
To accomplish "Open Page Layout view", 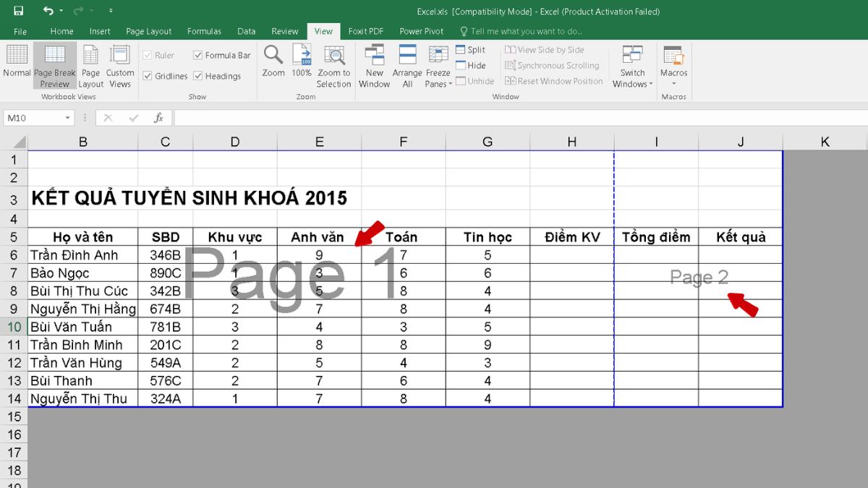I will 90,65.
